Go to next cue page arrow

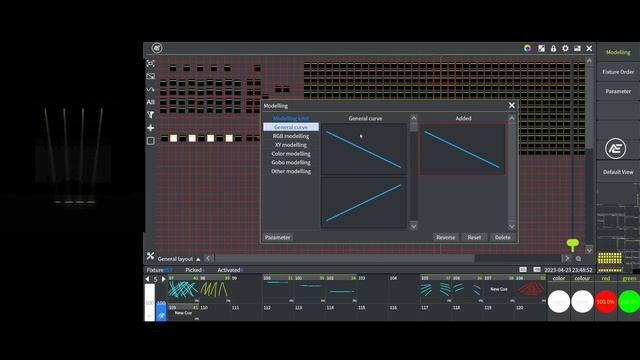[x=163, y=279]
